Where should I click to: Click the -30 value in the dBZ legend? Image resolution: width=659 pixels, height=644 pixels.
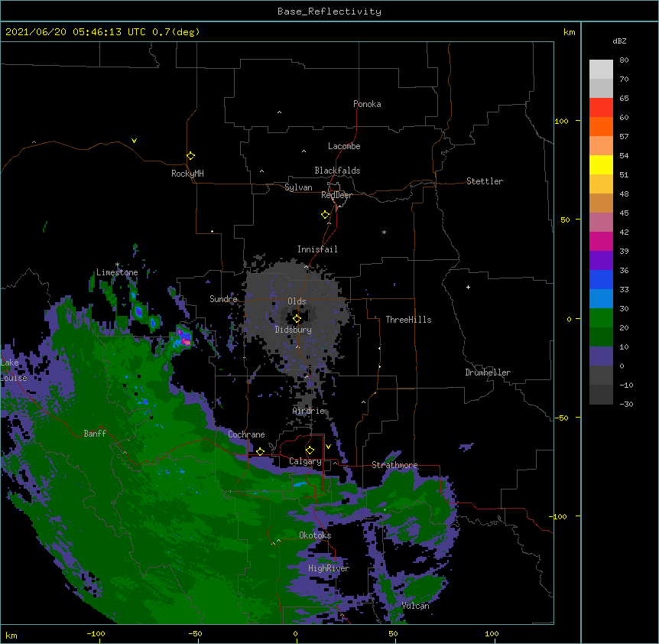(x=626, y=404)
